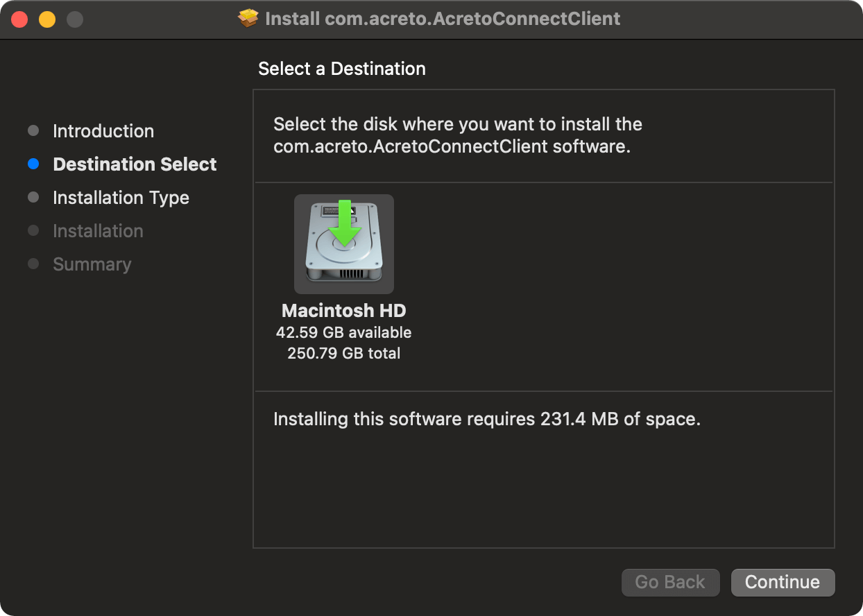Click the disabled Go Back button
863x616 pixels.
point(670,583)
